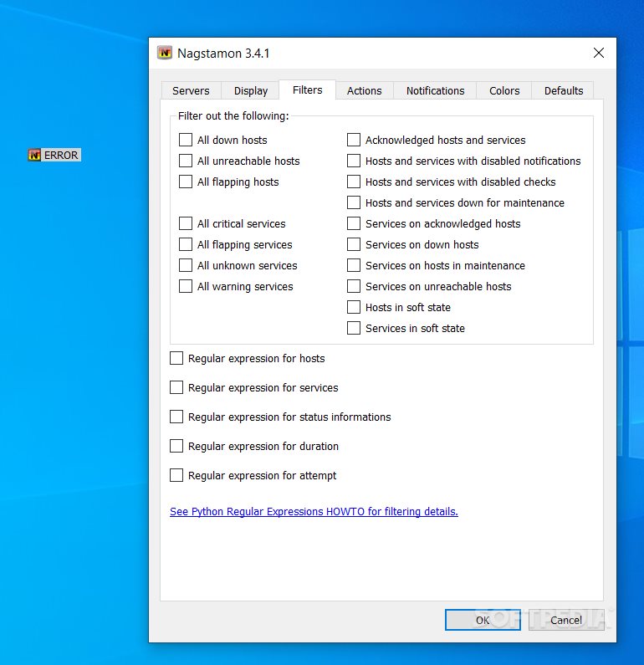This screenshot has width=644, height=665.
Task: Tick Regular expression for attempt
Action: point(176,475)
